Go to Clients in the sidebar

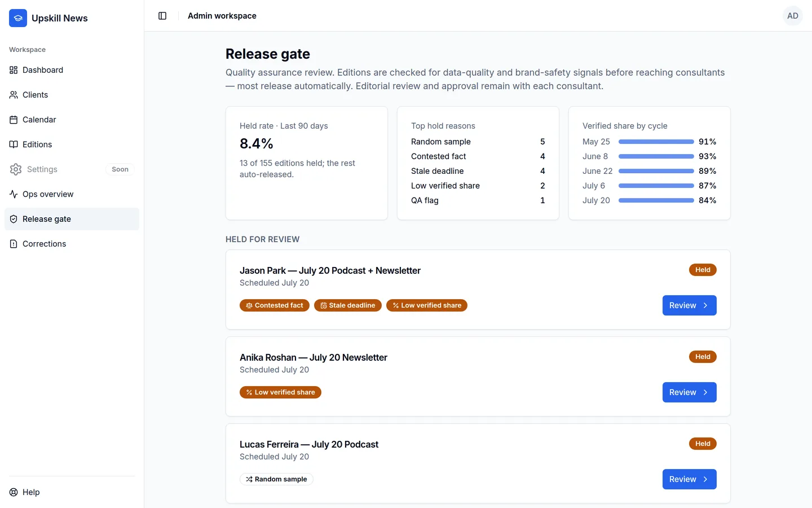pyautogui.click(x=72, y=95)
